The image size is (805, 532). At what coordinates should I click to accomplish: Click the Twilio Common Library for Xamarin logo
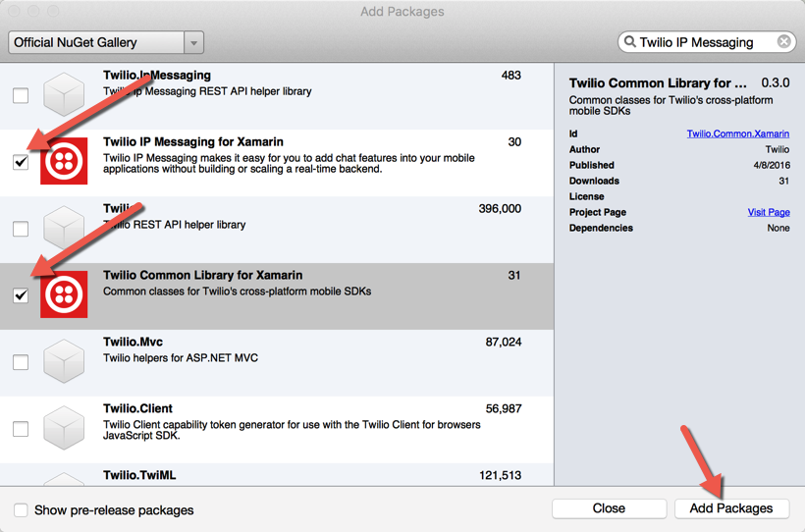click(x=64, y=294)
